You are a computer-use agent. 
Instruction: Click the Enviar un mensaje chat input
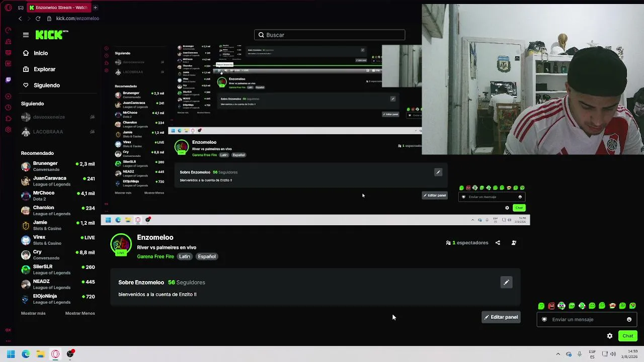coord(586,319)
